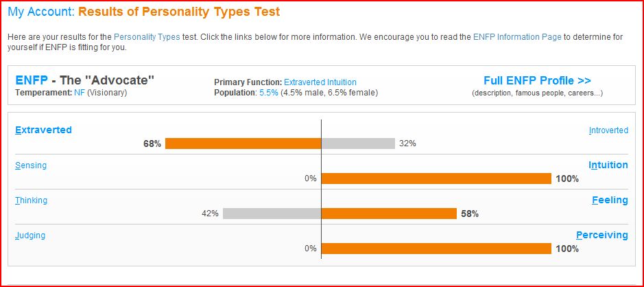This screenshot has height=287, width=644.
Task: Click the Feeling trait link
Action: pos(610,200)
